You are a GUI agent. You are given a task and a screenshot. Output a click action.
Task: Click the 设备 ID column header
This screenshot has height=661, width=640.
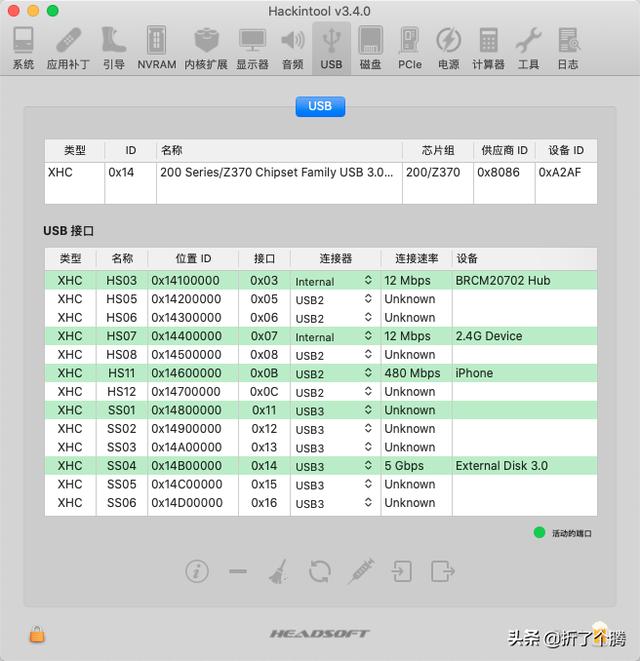[x=566, y=150]
